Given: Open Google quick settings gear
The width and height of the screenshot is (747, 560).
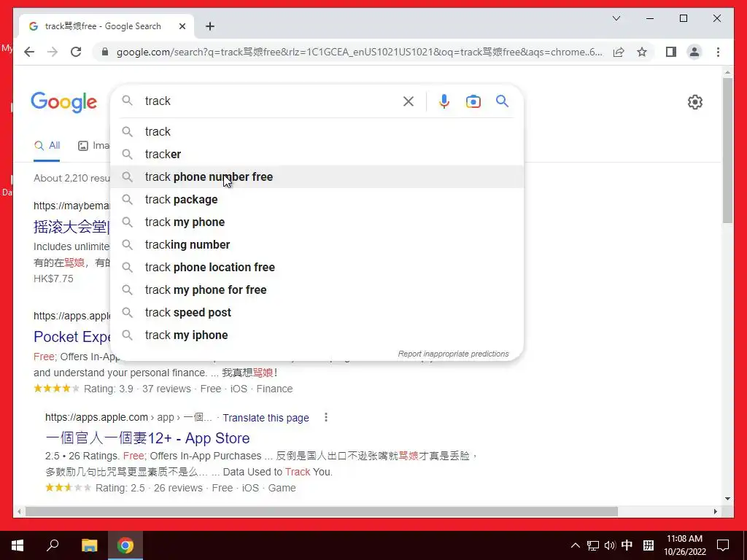Looking at the screenshot, I should [695, 102].
